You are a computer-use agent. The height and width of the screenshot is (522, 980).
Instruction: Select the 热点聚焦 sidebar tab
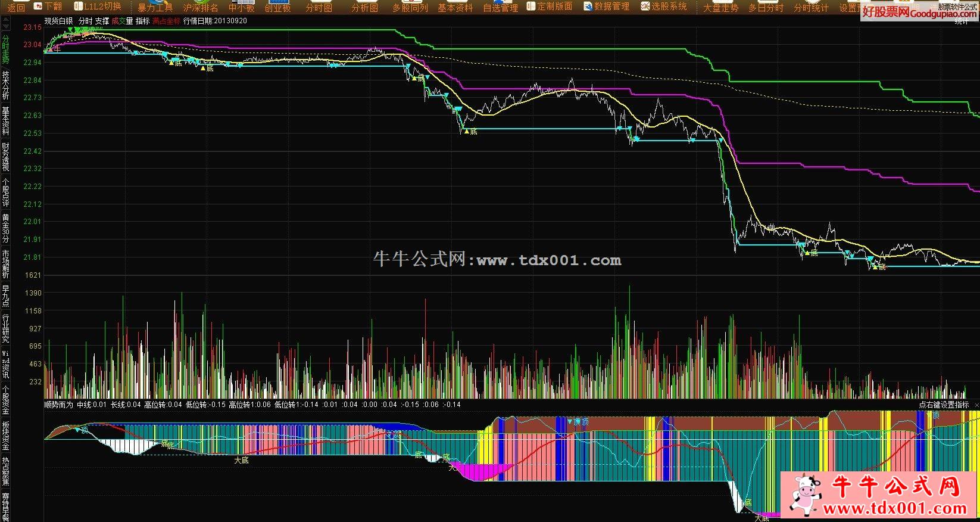[5, 471]
